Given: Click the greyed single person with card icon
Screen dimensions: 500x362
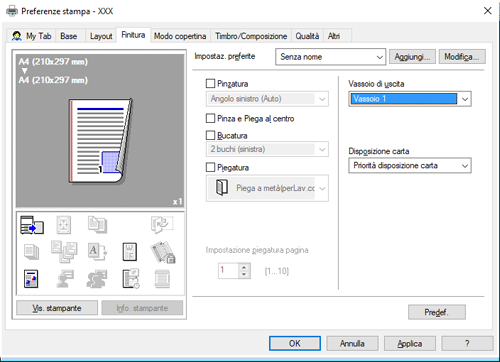Looking at the screenshot, I should [65, 279].
